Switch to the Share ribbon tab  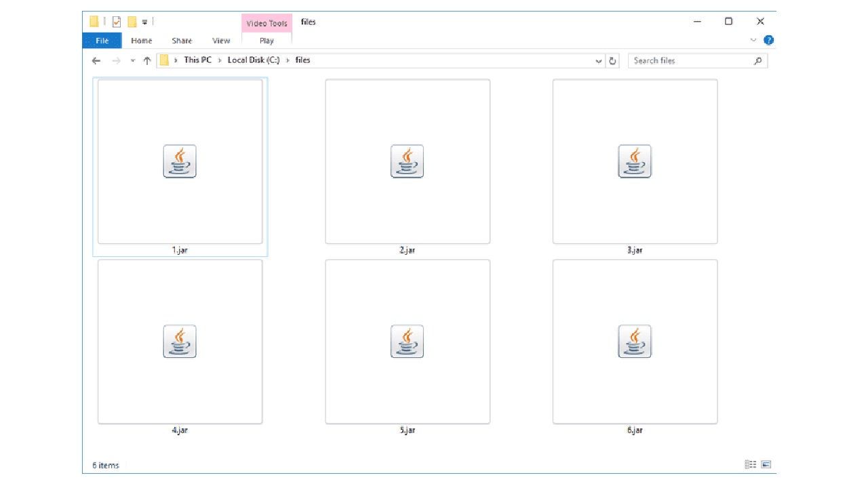[x=182, y=41]
